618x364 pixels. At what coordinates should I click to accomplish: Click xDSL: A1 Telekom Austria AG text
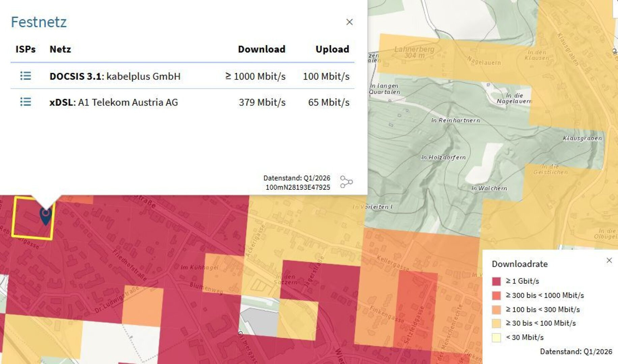(x=114, y=102)
